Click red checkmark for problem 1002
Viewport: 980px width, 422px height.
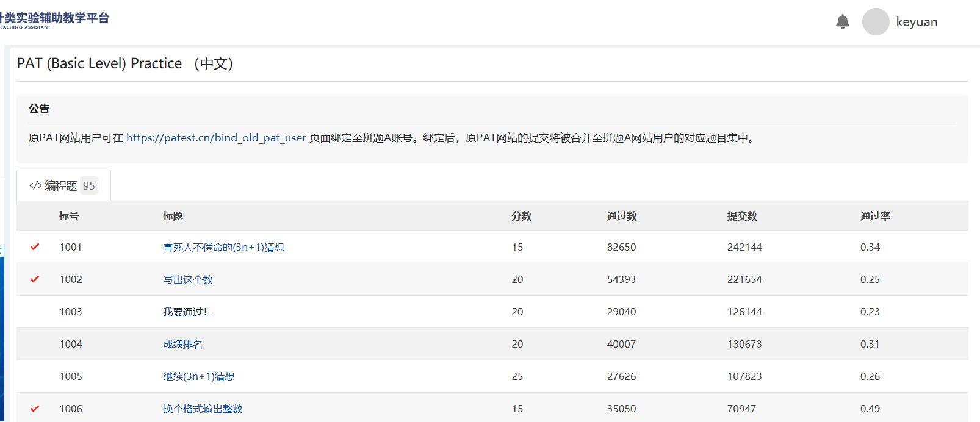click(x=35, y=279)
